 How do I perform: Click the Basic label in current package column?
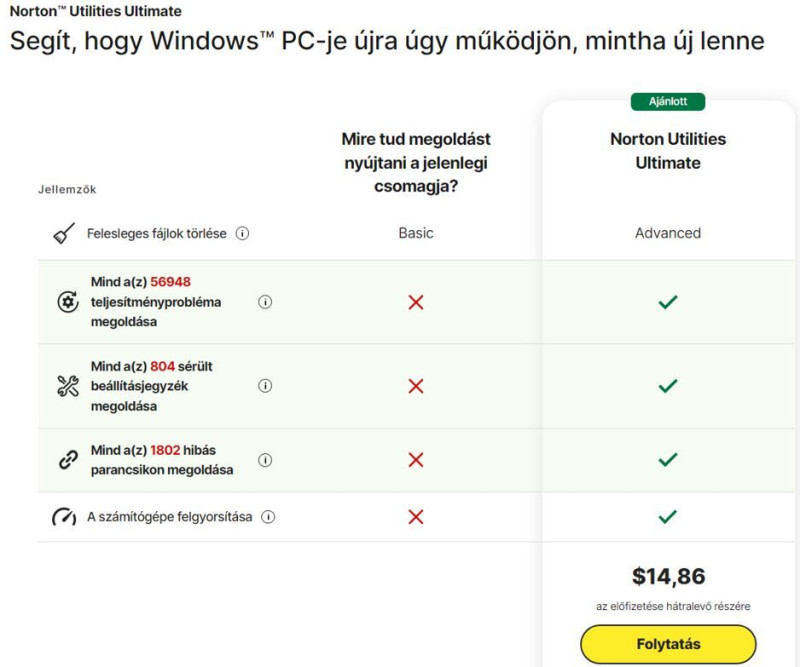pos(416,233)
